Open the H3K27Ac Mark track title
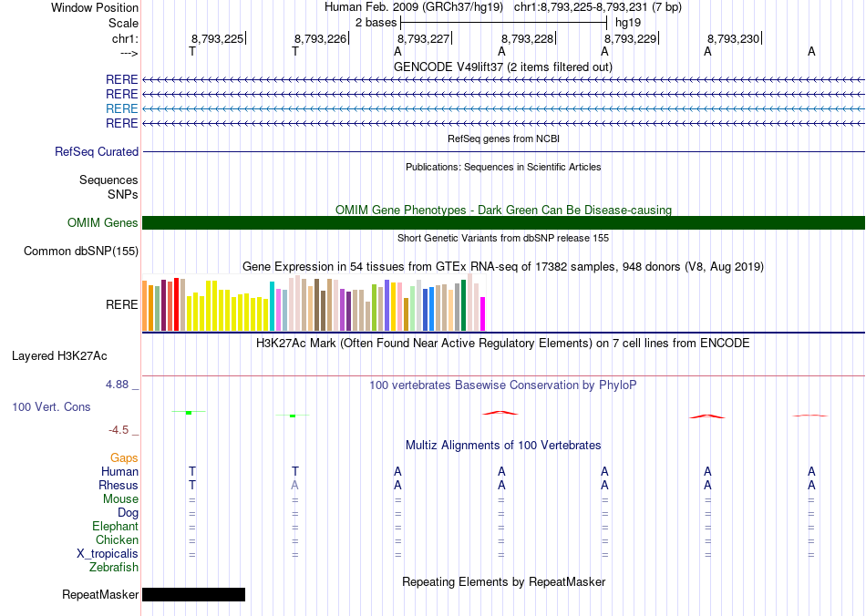Screen dimensions: 866x616 [503, 344]
